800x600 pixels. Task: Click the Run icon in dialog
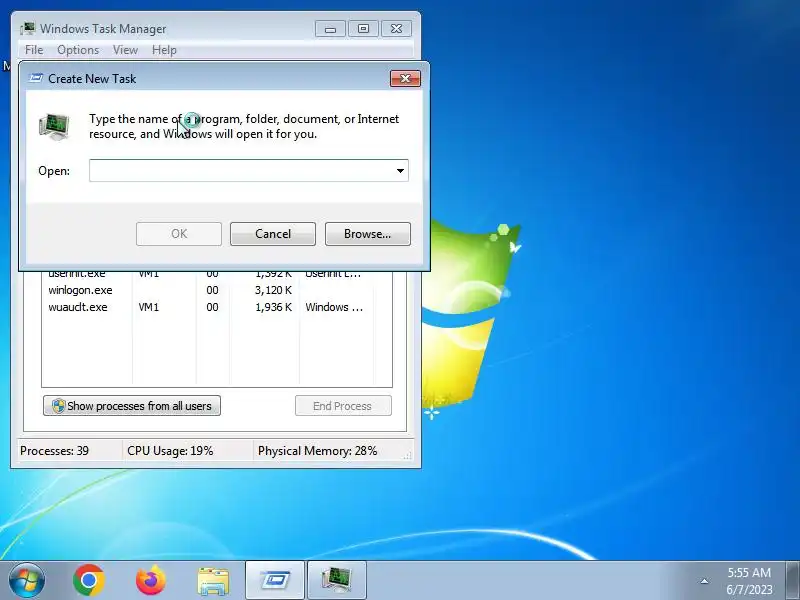click(54, 127)
